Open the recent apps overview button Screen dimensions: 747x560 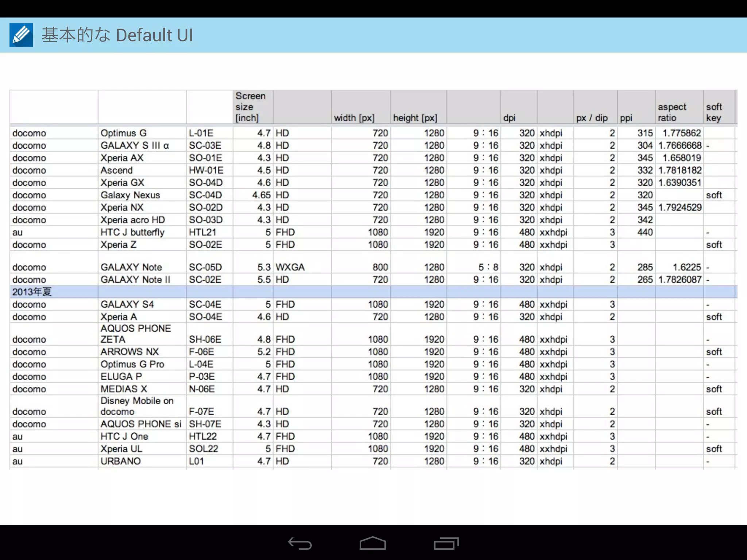(446, 543)
